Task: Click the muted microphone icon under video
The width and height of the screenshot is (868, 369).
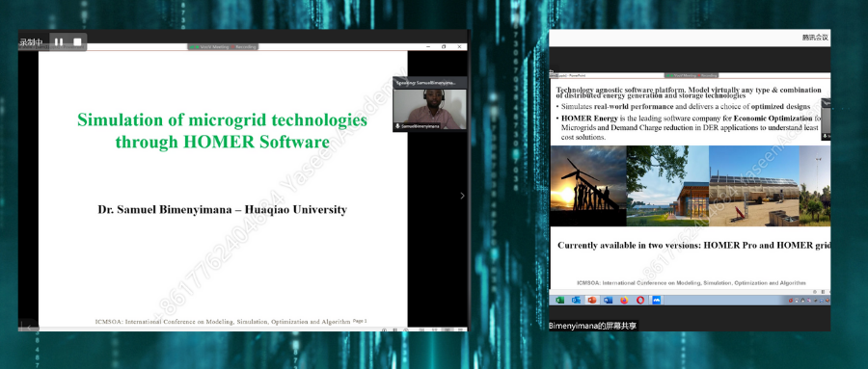Action: [397, 126]
